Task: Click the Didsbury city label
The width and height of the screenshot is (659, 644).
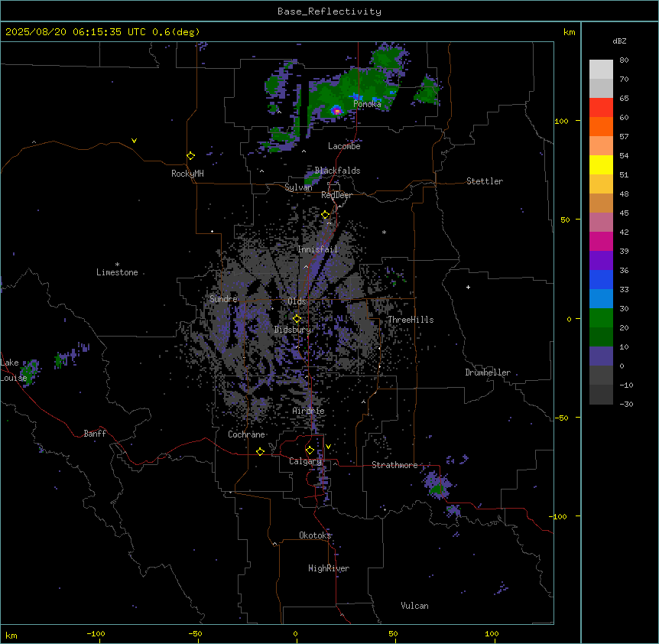Action: pyautogui.click(x=293, y=330)
